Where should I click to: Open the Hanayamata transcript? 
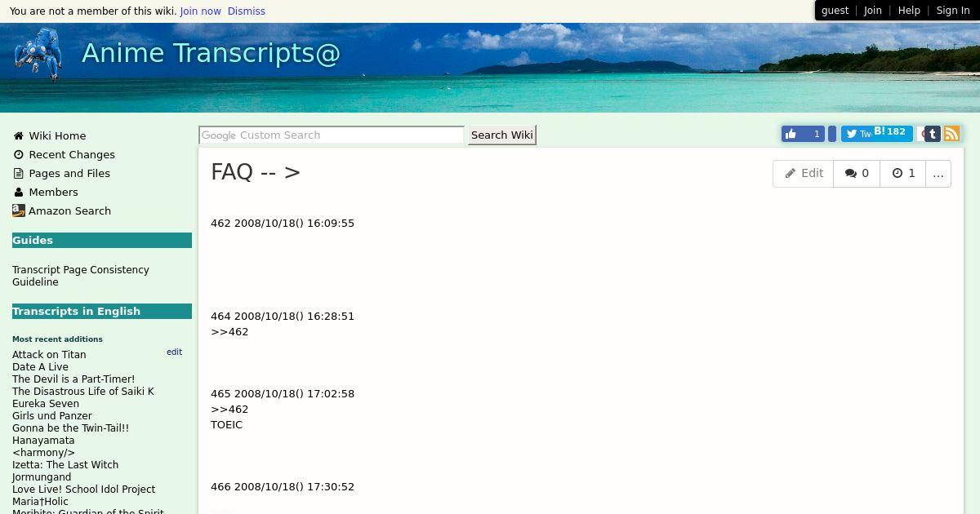pyautogui.click(x=43, y=441)
